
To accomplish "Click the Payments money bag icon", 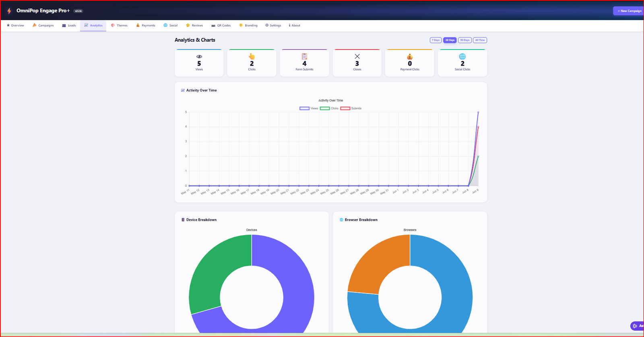I will tap(138, 25).
